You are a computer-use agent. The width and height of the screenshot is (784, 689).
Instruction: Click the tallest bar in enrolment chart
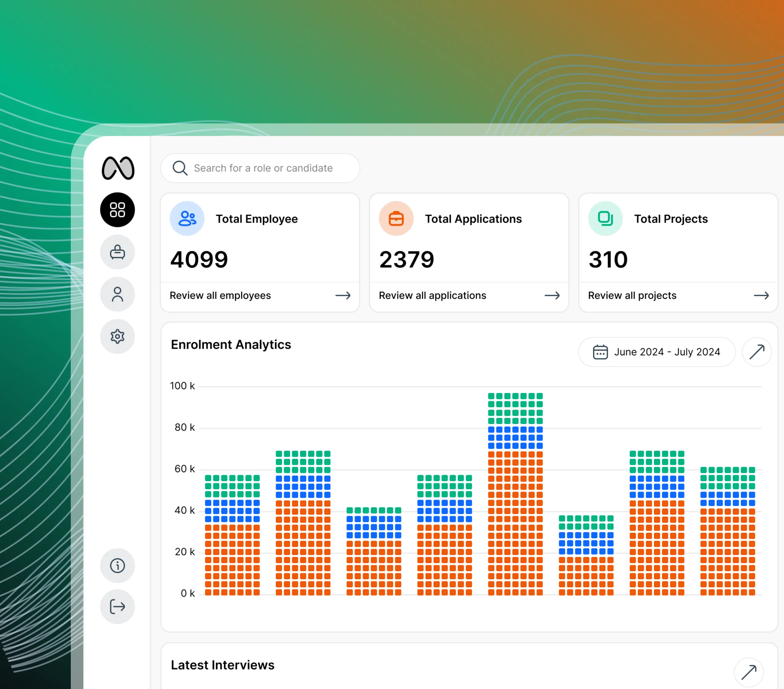(x=515, y=494)
